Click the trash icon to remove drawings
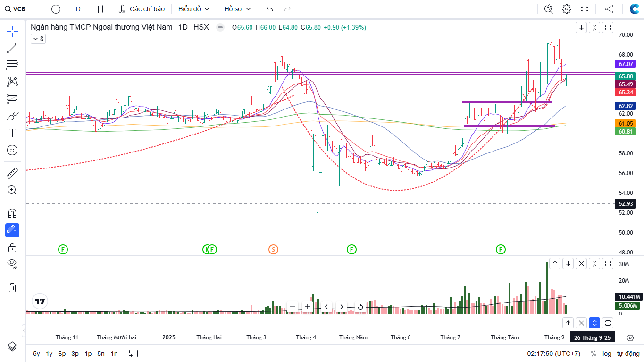The height and width of the screenshot is (362, 644). 12,287
